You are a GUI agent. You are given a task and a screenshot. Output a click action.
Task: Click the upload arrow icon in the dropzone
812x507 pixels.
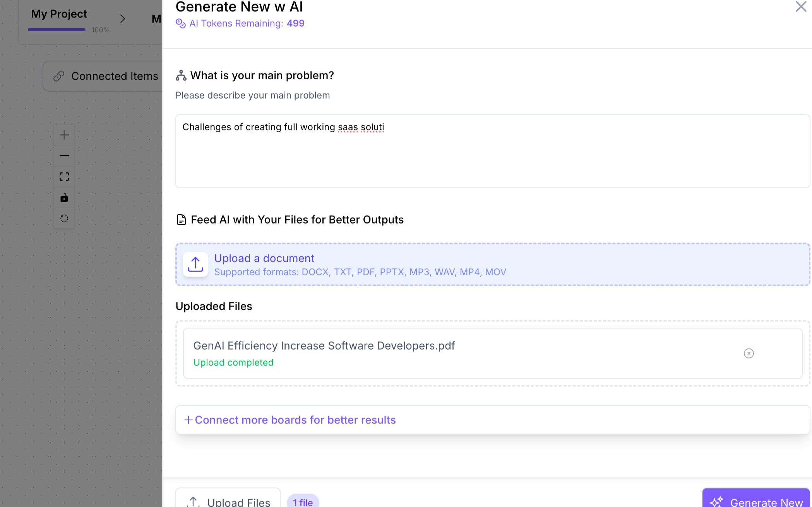pyautogui.click(x=195, y=265)
